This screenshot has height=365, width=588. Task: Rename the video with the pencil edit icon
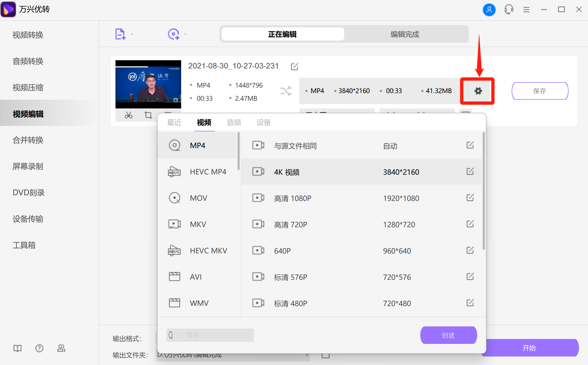294,67
